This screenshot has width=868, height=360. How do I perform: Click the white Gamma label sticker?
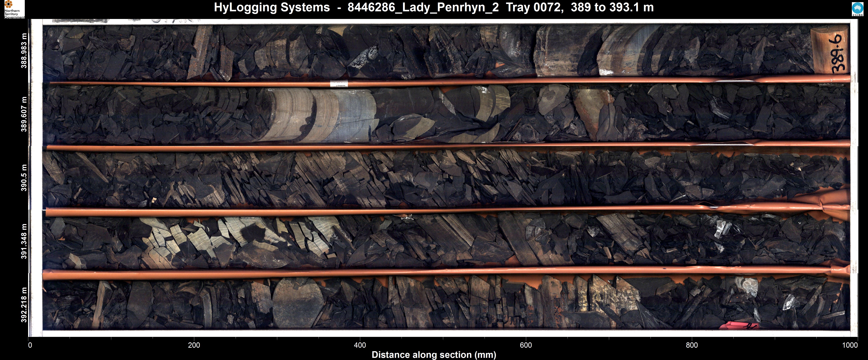tap(339, 84)
